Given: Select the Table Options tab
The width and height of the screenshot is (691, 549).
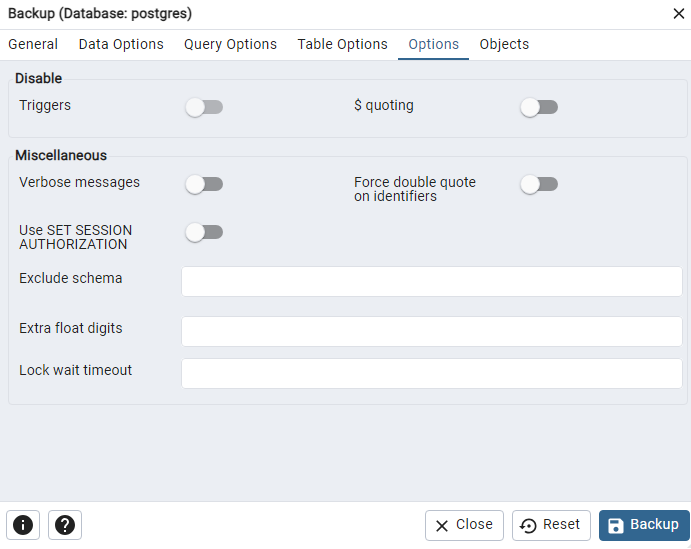Looking at the screenshot, I should pos(342,45).
